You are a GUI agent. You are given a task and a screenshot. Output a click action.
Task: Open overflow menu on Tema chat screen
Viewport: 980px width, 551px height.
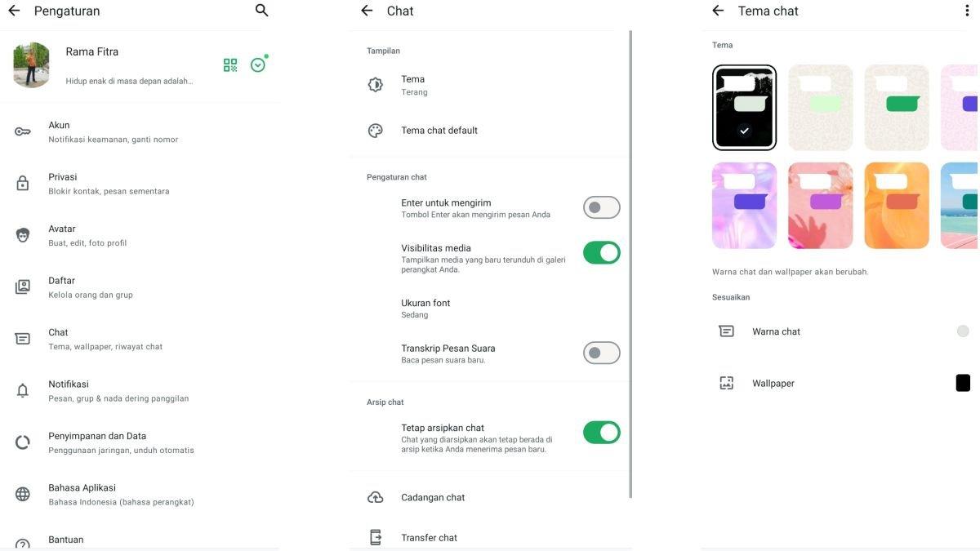click(965, 9)
